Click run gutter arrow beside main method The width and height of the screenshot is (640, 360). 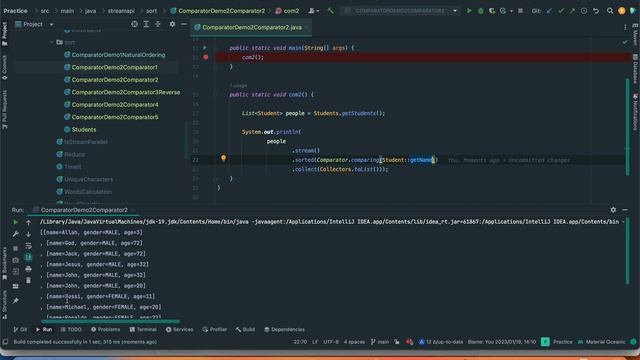[x=205, y=48]
